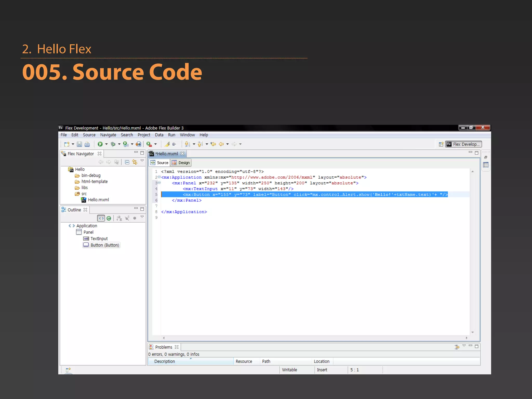532x399 pixels.
Task: Open the Outline view menu triangle
Action: 142,217
